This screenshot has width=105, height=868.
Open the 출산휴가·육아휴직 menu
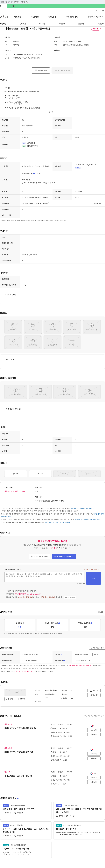(96, 17)
